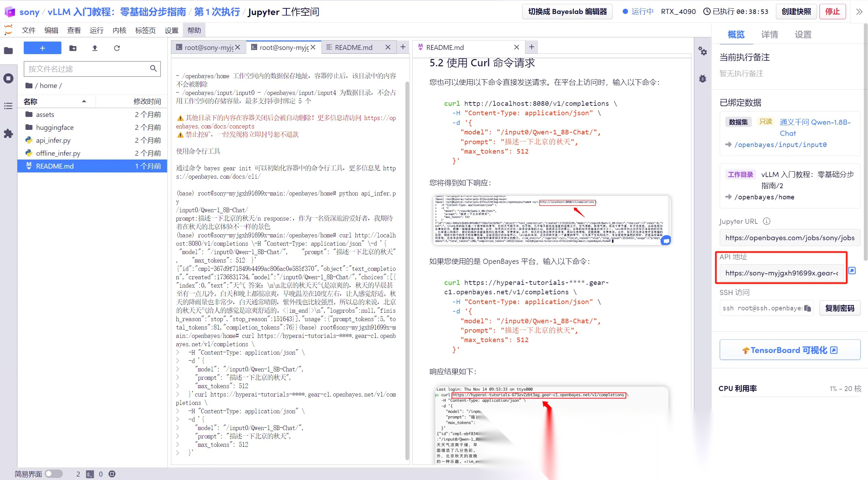Open the 内核 menu
This screenshot has width=868, height=480.
119,30
